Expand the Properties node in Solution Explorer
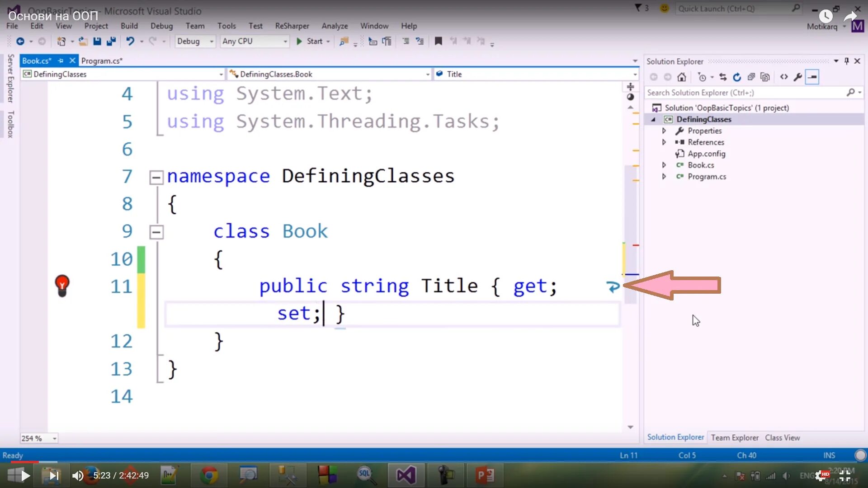 664,131
